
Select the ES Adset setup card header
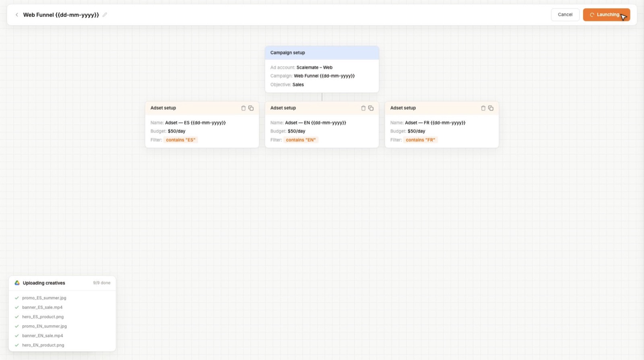click(202, 108)
